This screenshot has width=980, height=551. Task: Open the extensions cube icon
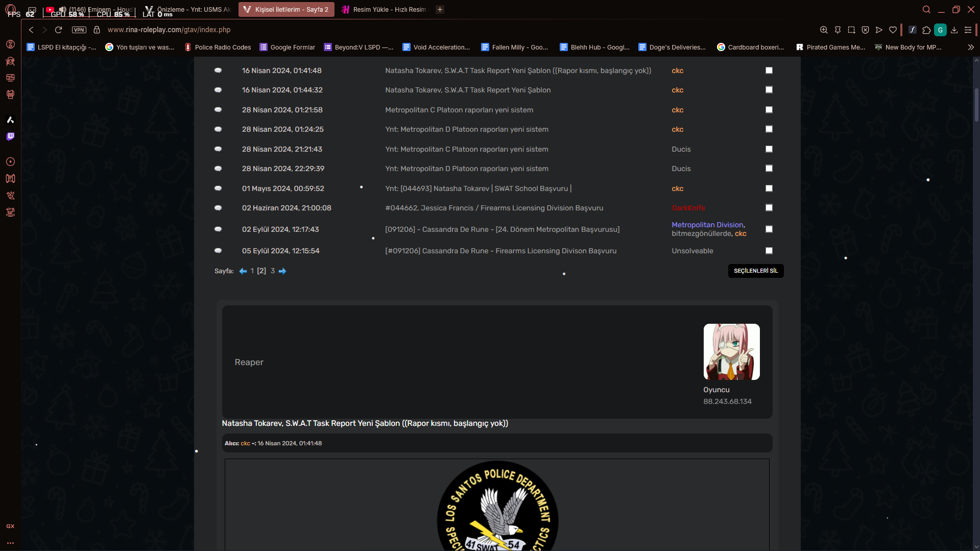[x=926, y=30]
